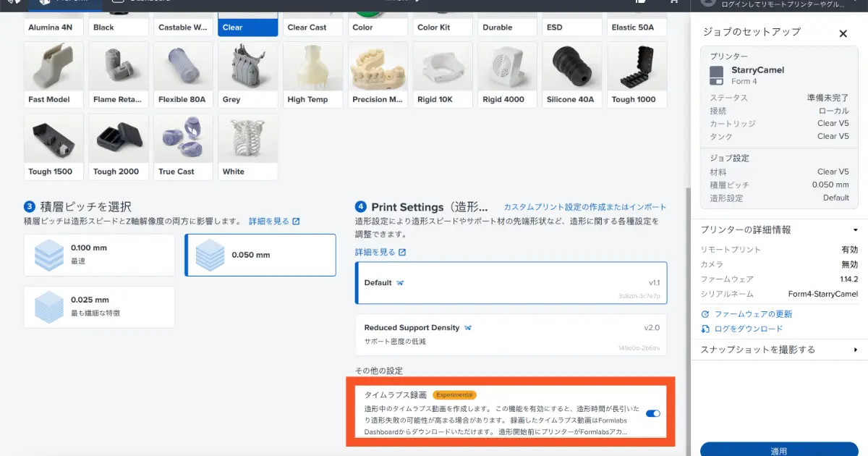This screenshot has height=456, width=868.
Task: Select the Tough 2000 material card
Action: click(x=119, y=147)
